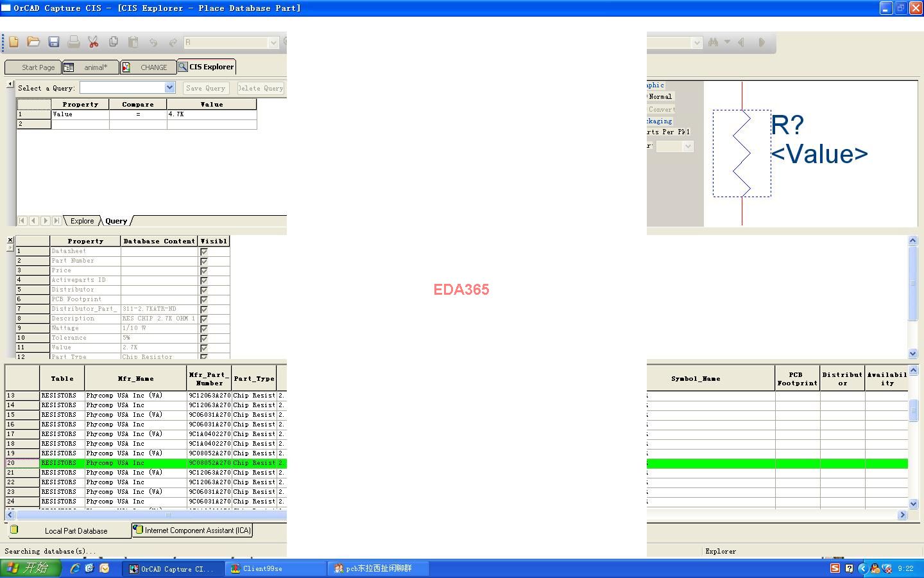Image resolution: width=924 pixels, height=578 pixels.
Task: Click the next-record navigation arrow
Action: point(46,220)
